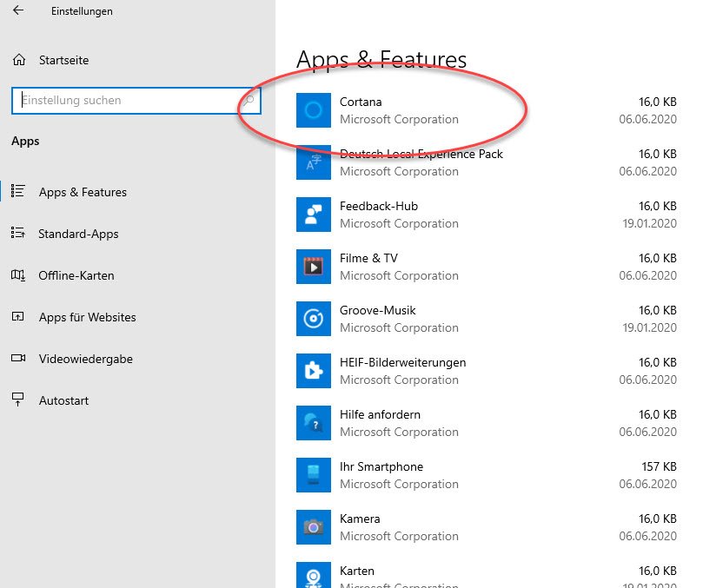Click the Offline-Karten map icon

(18, 274)
